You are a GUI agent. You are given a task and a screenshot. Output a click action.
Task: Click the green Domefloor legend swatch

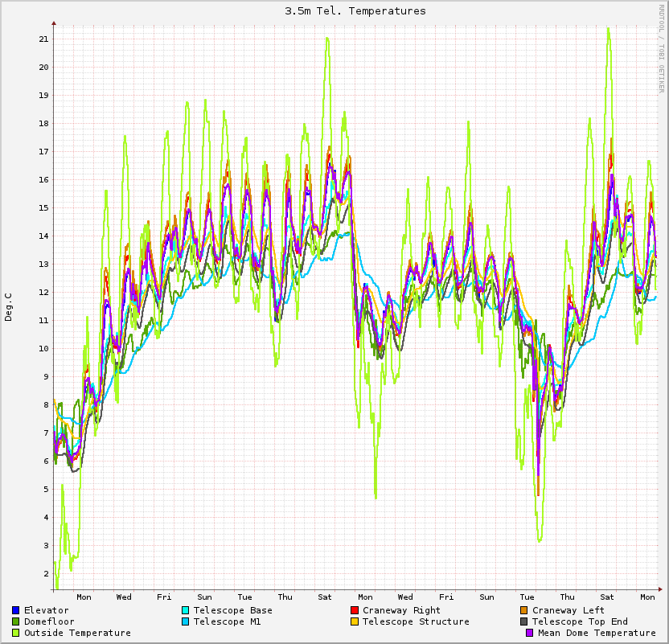16,621
